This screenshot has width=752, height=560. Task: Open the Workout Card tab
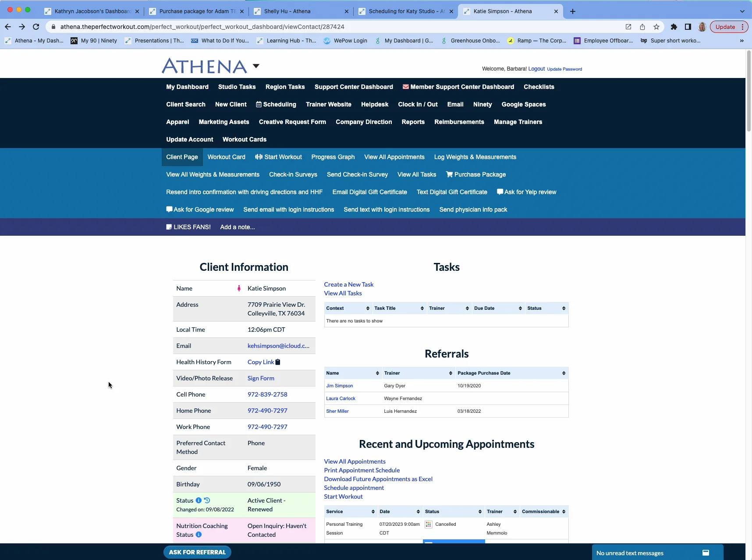[x=227, y=157]
